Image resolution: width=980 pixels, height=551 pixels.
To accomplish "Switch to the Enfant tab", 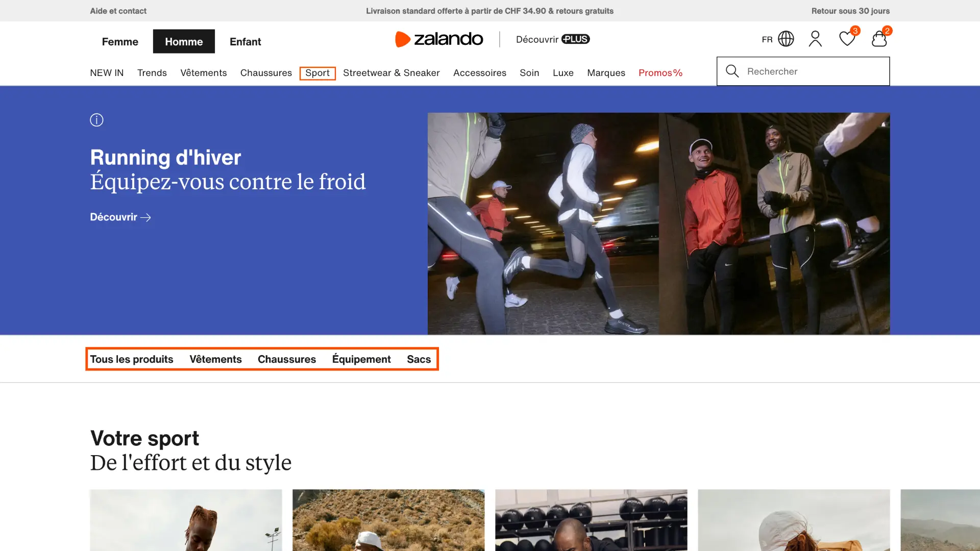I will [x=246, y=41].
